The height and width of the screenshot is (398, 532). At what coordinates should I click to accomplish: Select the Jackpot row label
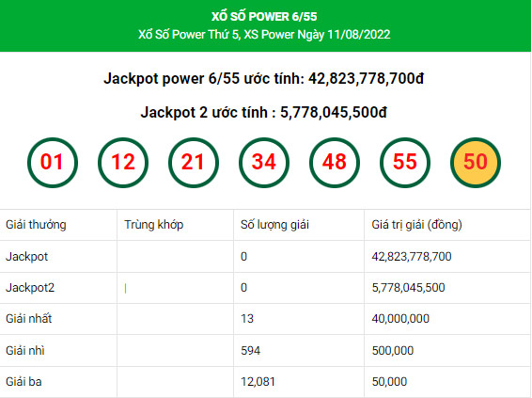[x=27, y=256]
